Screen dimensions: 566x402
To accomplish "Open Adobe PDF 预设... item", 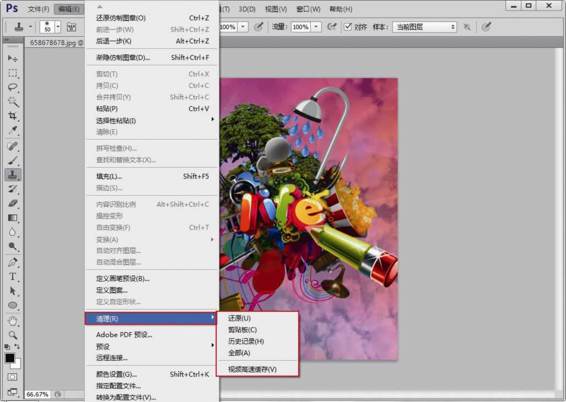I will (152, 335).
